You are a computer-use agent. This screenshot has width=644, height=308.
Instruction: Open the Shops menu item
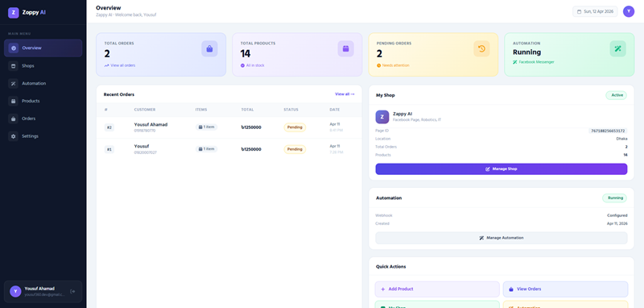coord(43,66)
